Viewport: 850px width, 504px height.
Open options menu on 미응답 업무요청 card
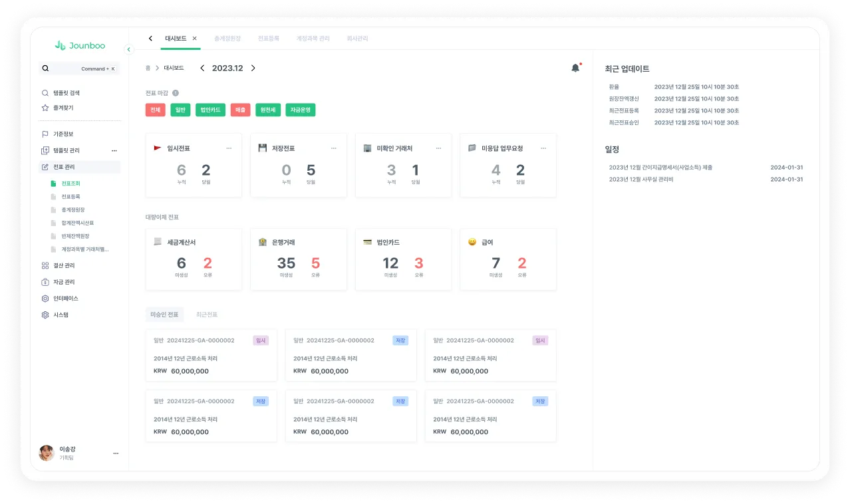coord(543,148)
